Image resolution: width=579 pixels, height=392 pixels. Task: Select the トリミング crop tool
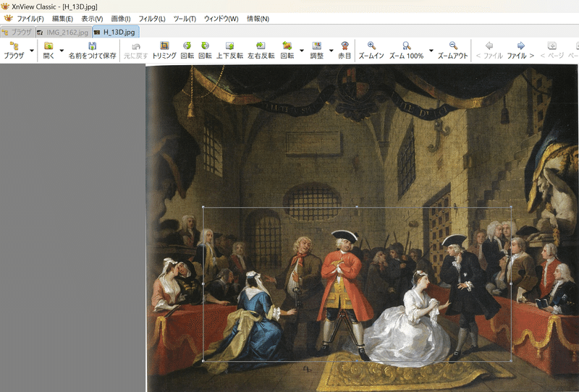tap(164, 50)
